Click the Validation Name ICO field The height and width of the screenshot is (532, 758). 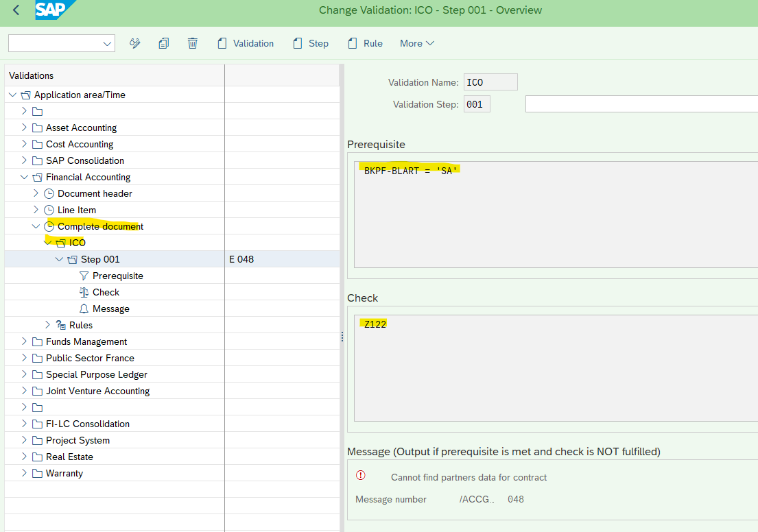click(490, 82)
